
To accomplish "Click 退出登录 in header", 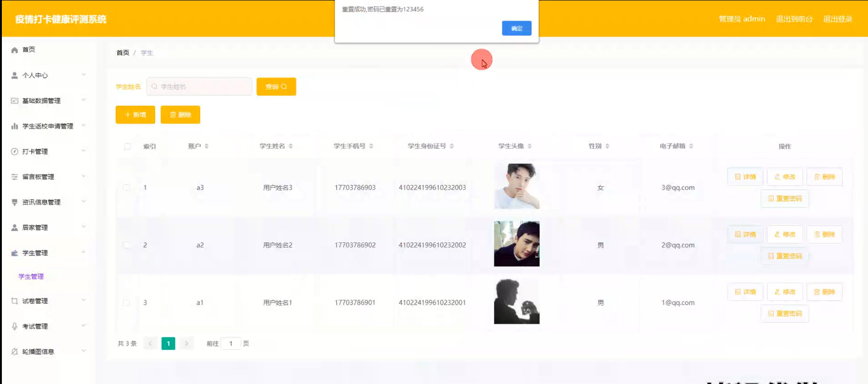I will pyautogui.click(x=838, y=19).
